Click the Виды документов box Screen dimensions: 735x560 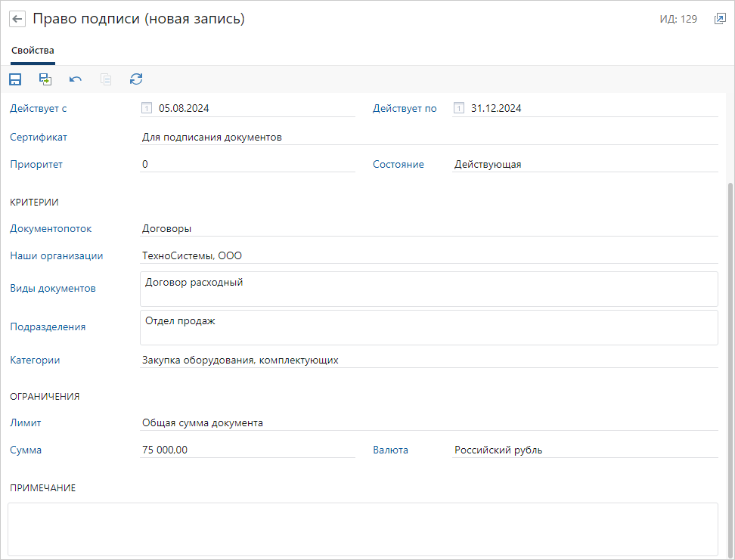[x=428, y=289]
